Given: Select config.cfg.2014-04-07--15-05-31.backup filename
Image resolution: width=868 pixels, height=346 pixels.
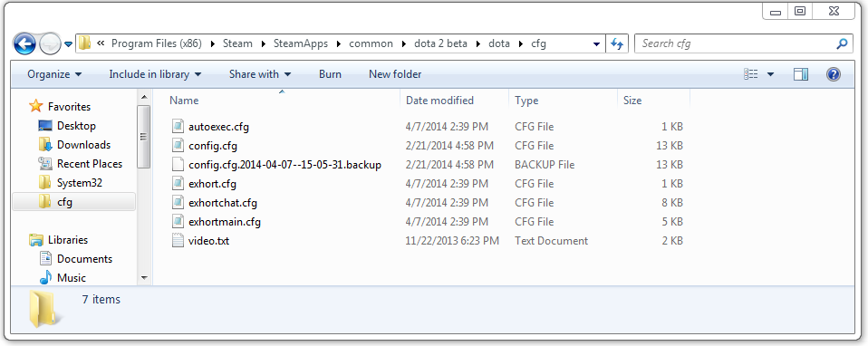Looking at the screenshot, I should (x=285, y=165).
